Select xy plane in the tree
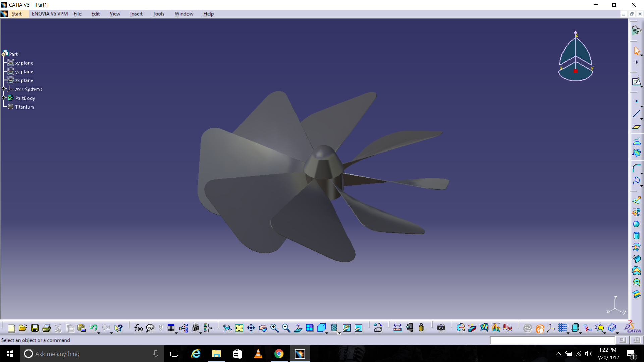644x362 pixels. [24, 63]
